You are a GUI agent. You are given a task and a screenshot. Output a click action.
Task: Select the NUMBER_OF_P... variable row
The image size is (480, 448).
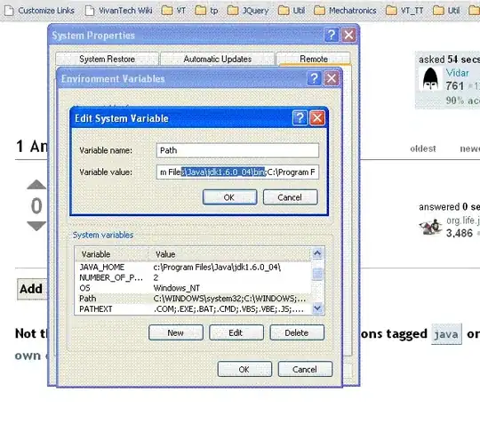coord(193,277)
